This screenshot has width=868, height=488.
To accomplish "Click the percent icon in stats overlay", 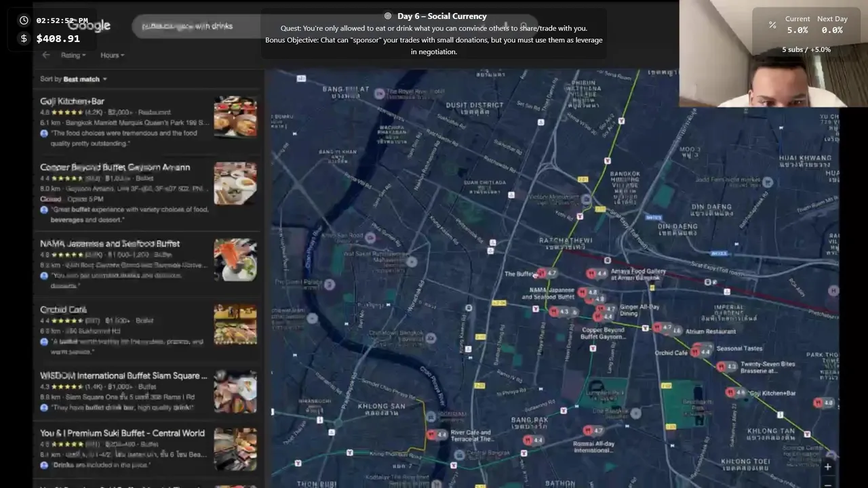I will click(x=772, y=25).
